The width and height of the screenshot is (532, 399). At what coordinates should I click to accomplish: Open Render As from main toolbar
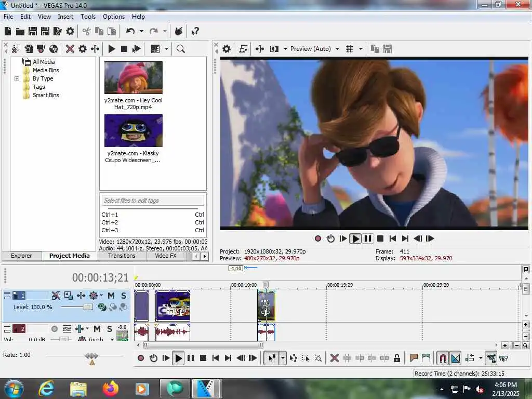[x=57, y=32]
